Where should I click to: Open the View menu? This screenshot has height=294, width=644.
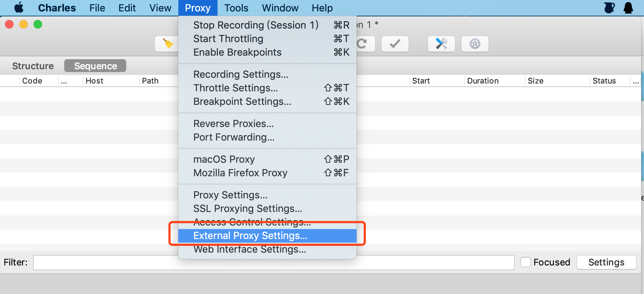coord(160,8)
